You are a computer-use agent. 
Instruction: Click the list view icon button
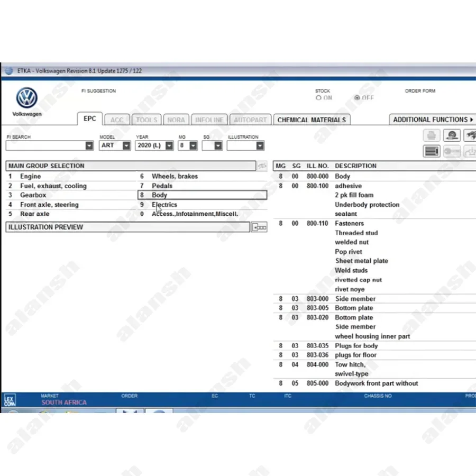pos(432,151)
